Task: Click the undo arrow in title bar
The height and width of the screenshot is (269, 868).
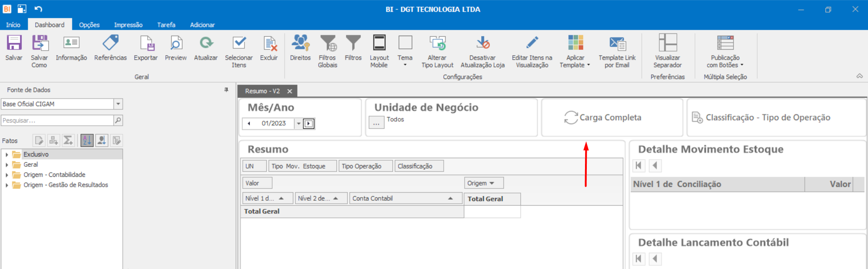Action: pyautogui.click(x=38, y=9)
